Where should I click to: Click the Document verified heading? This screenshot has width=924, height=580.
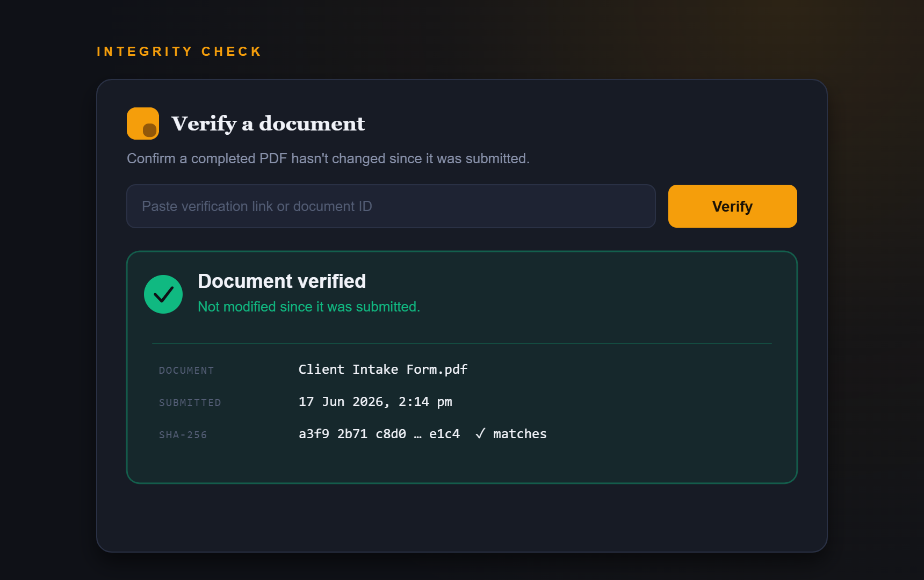(282, 281)
